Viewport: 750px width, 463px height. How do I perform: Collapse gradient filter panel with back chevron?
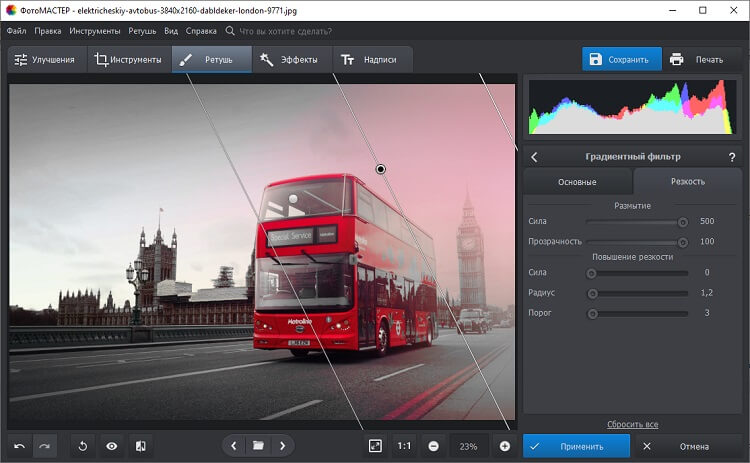coord(534,157)
